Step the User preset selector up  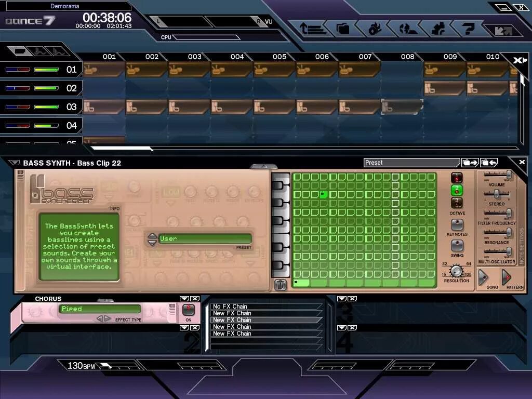pyautogui.click(x=152, y=235)
